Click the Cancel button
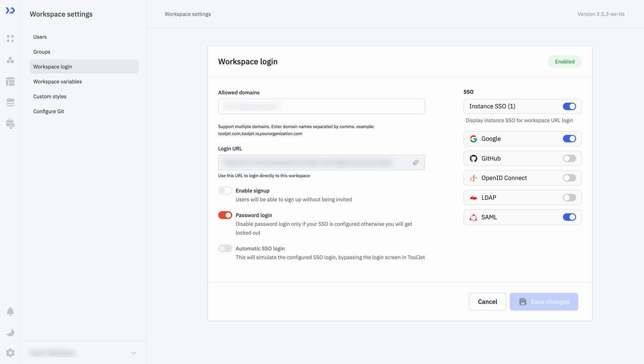 487,302
